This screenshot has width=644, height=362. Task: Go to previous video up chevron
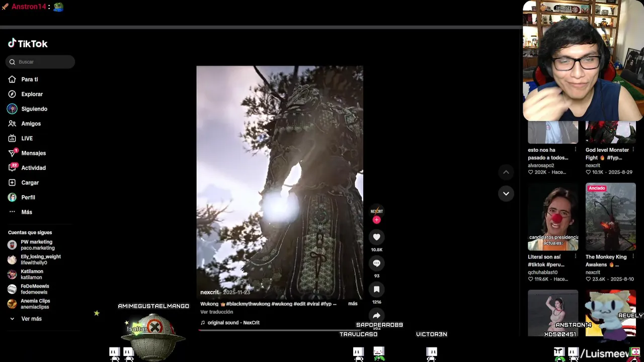pyautogui.click(x=506, y=172)
